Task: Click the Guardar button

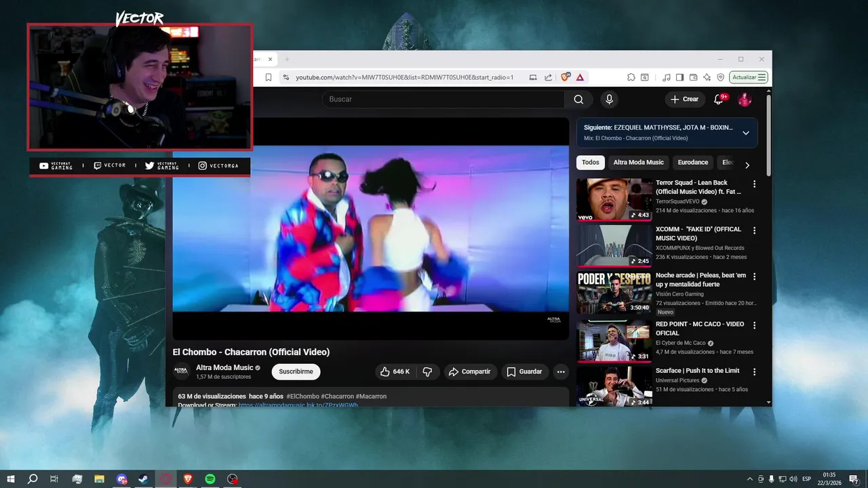Action: pos(525,371)
